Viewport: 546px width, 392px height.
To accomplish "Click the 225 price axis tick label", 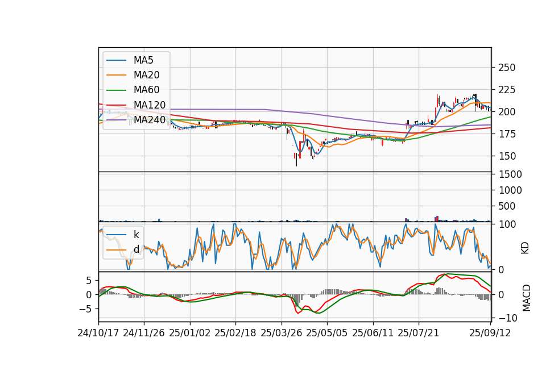I will [507, 90].
